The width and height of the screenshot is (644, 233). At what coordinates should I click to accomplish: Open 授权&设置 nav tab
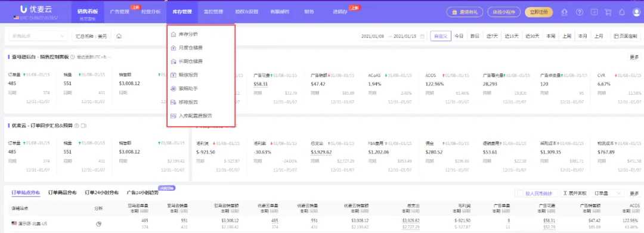247,12
